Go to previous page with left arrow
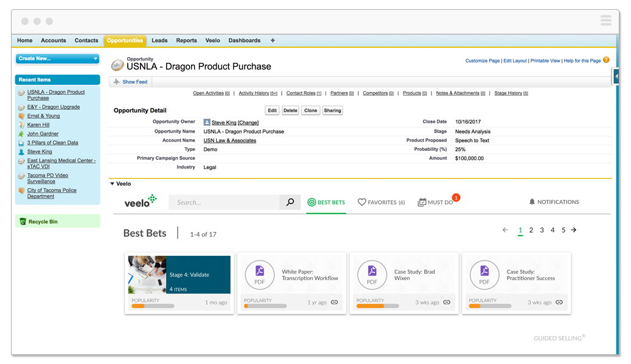Screen dimensions: 631x364 click(505, 230)
